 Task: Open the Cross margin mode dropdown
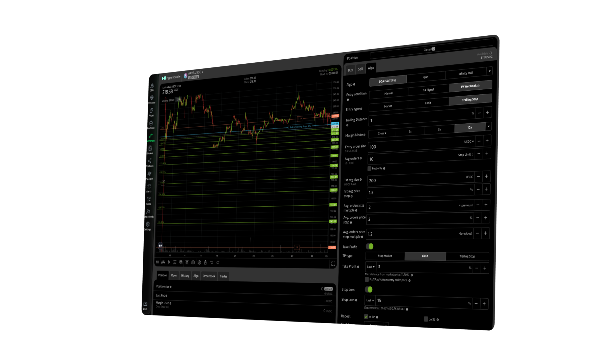[x=381, y=133]
